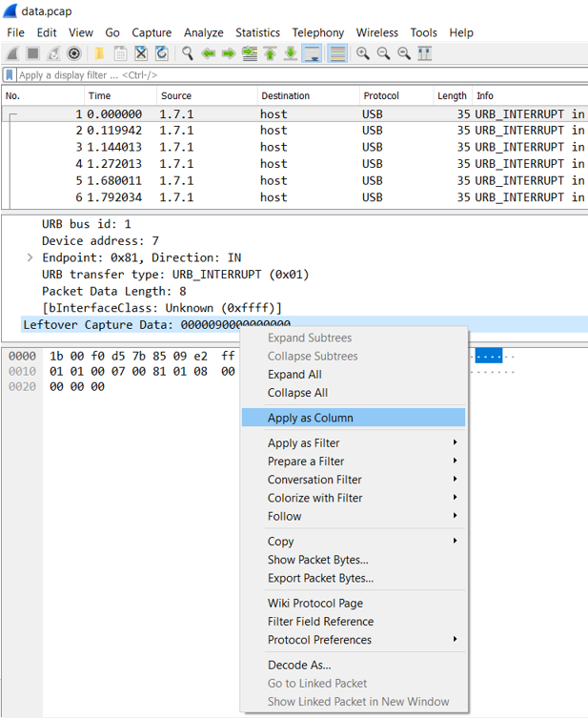
Task: Jump to first packet icon
Action: coord(270,53)
